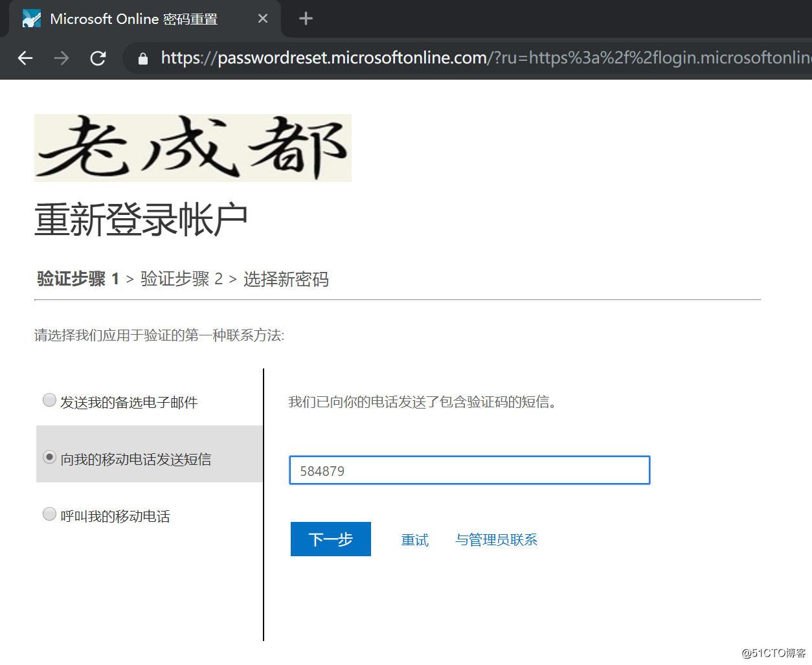This screenshot has height=665, width=812.
Task: Select 向我的移动电话发送短信 radio option
Action: pyautogui.click(x=49, y=457)
